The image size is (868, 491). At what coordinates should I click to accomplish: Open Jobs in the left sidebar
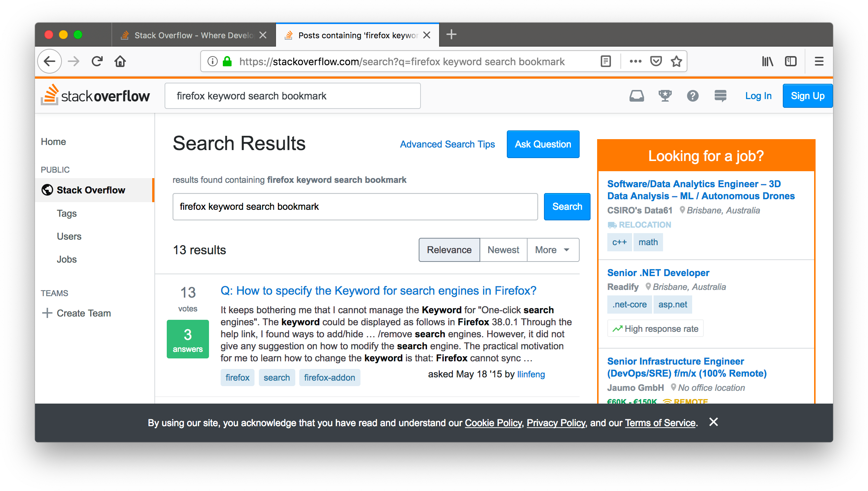(67, 259)
